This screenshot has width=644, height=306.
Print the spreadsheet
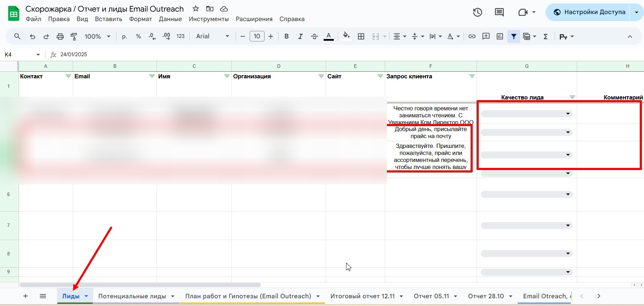click(60, 37)
